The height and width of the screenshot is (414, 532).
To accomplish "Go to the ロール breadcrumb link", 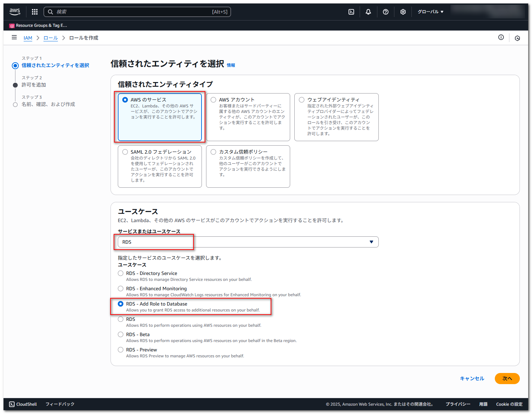I will click(x=51, y=38).
